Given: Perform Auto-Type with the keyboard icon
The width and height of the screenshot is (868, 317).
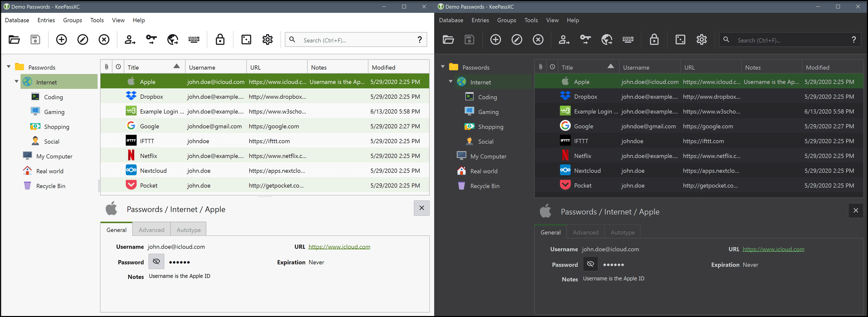Looking at the screenshot, I should coord(193,40).
